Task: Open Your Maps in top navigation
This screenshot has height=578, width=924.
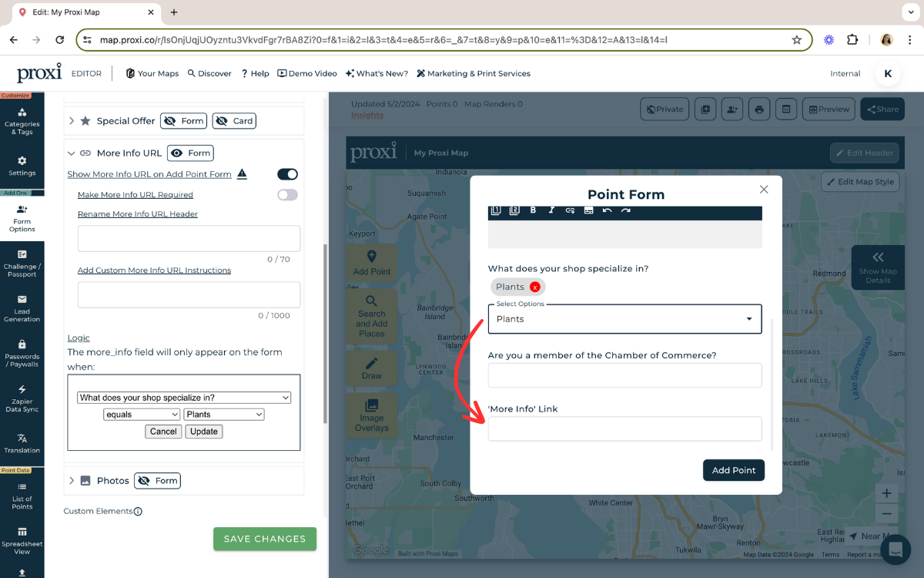Action: pos(152,74)
